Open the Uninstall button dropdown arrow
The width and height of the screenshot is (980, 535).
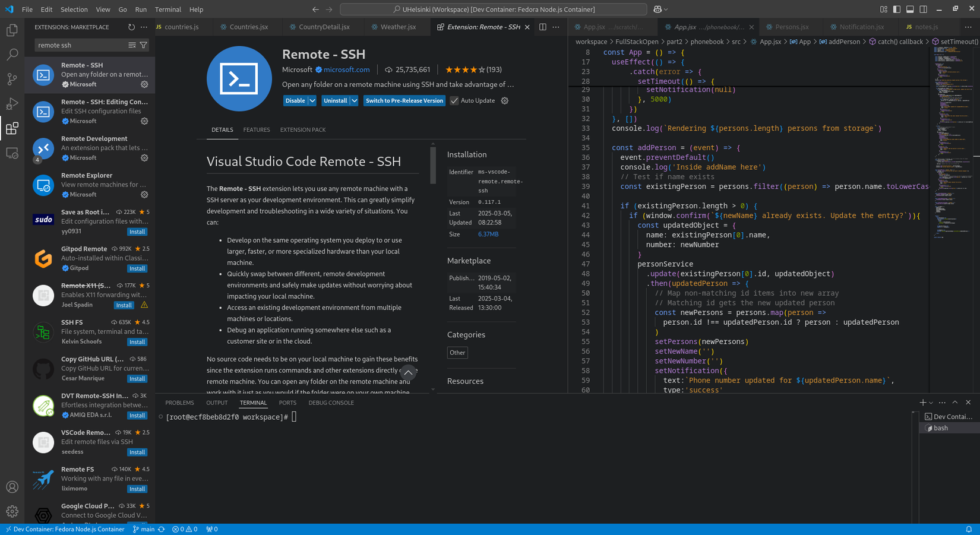coord(353,100)
